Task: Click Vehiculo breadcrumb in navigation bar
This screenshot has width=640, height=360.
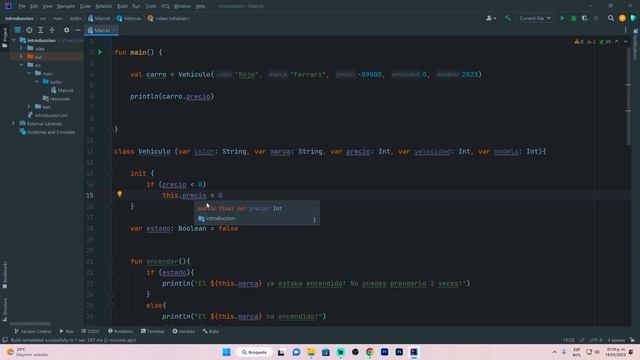Action: click(x=129, y=18)
